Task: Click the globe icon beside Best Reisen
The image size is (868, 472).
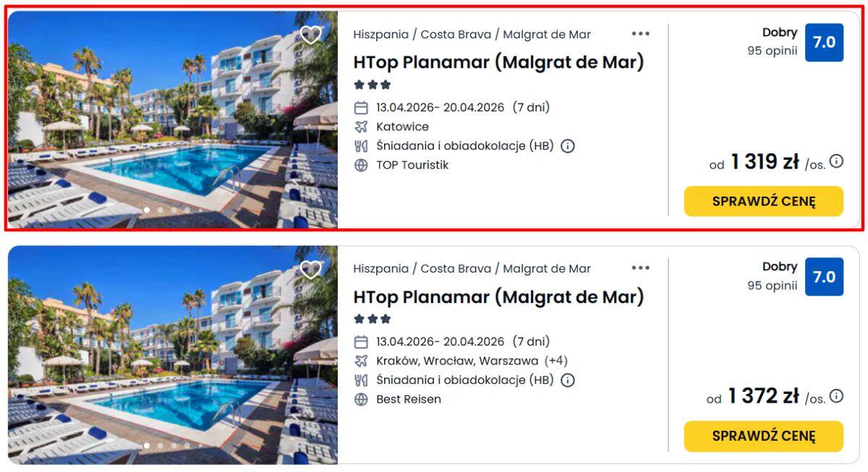Action: [x=361, y=400]
